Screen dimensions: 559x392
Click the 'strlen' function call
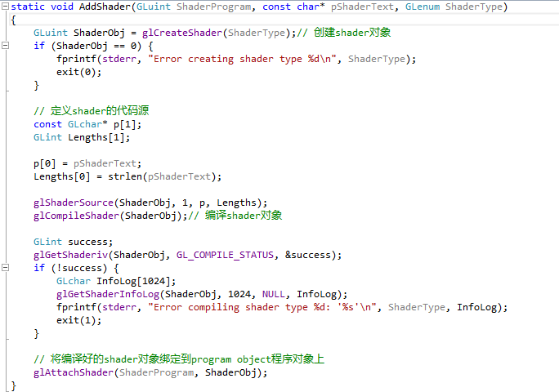coord(125,176)
